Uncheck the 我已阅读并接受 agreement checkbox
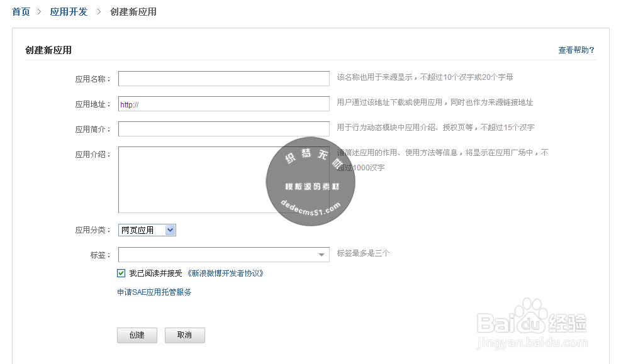621x364 pixels. pos(121,273)
